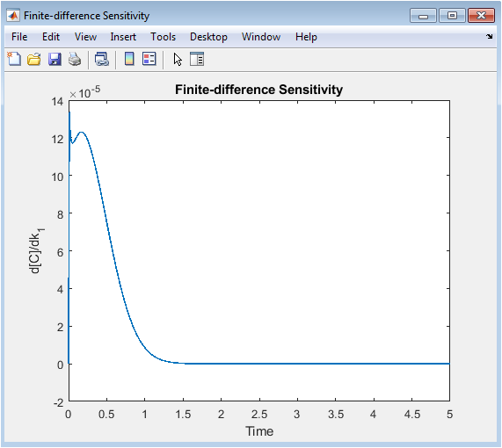This screenshot has height=448, width=502.
Task: Open the Help menu
Action: tap(306, 37)
